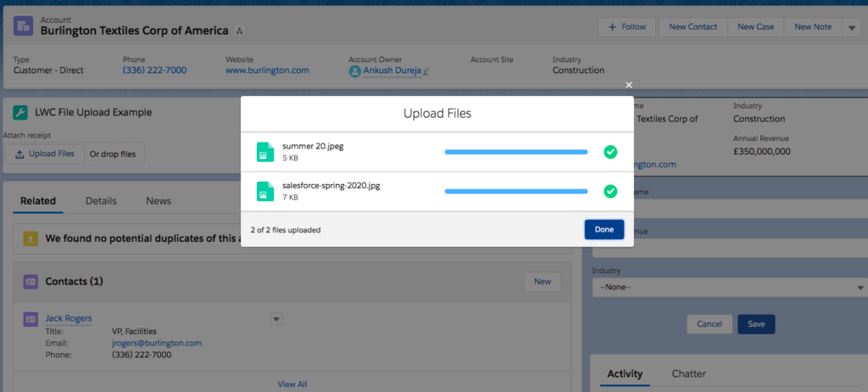Expand the Jack Rogers row action menu
The image size is (868, 392).
[277, 318]
